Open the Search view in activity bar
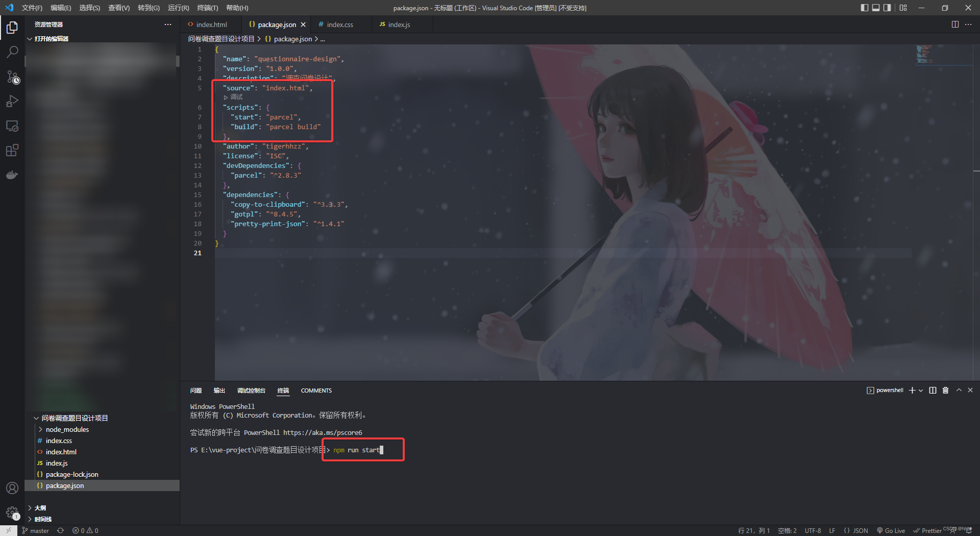The height and width of the screenshot is (536, 980). tap(12, 52)
